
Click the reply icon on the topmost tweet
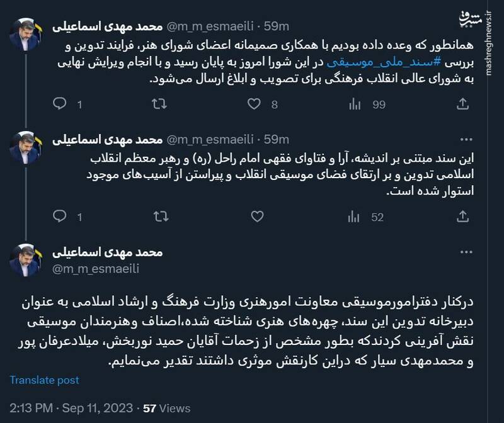point(60,104)
